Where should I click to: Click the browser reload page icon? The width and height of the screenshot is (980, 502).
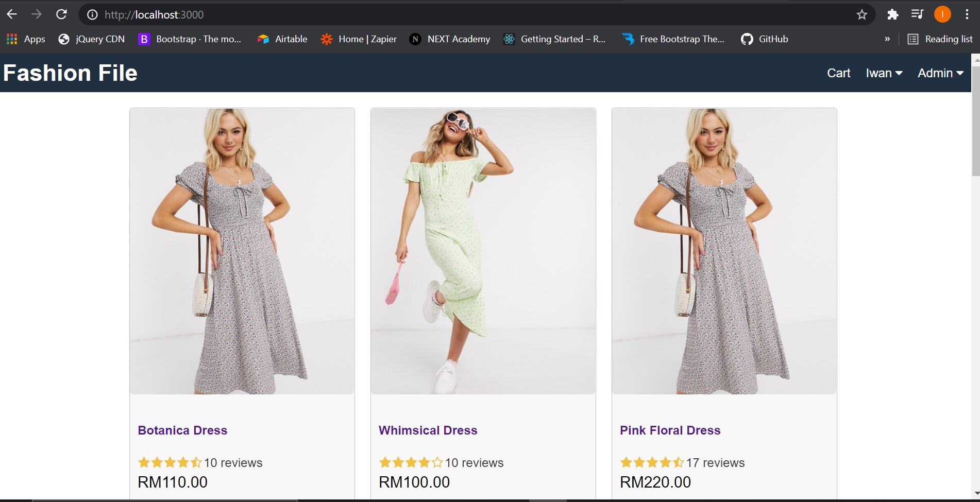[61, 14]
